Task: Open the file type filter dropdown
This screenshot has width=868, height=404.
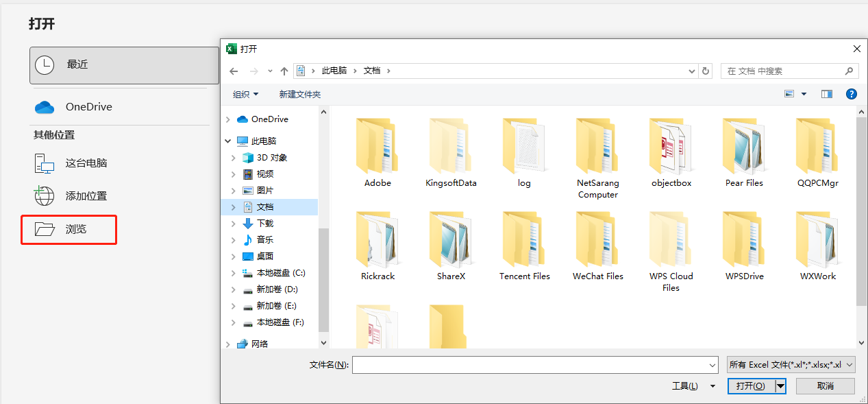Action: (x=791, y=364)
